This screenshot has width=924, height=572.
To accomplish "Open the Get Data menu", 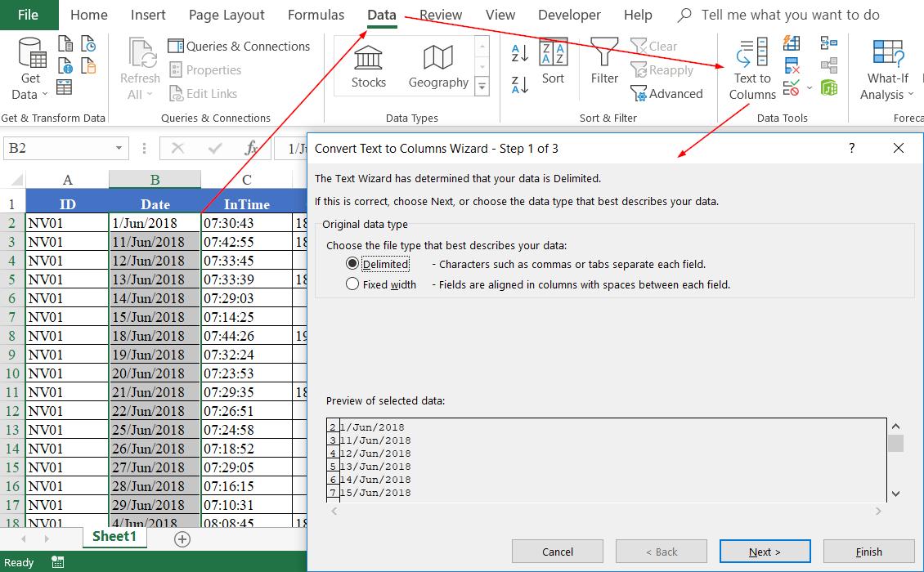I will point(29,69).
